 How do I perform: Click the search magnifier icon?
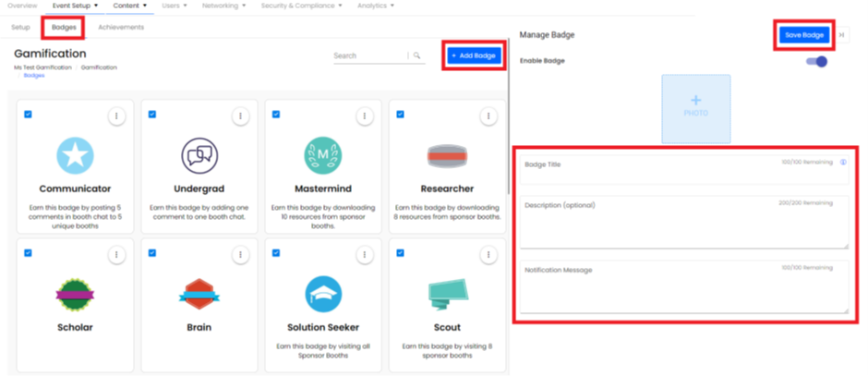(417, 55)
